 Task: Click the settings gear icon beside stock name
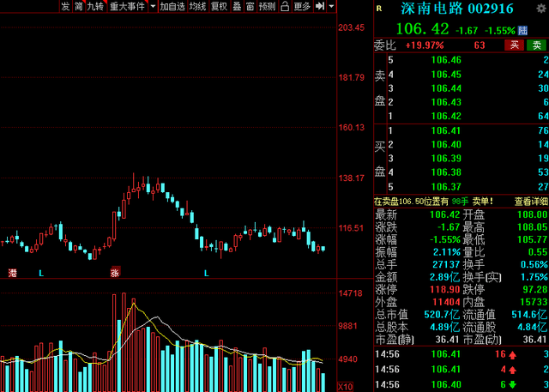[x=539, y=8]
